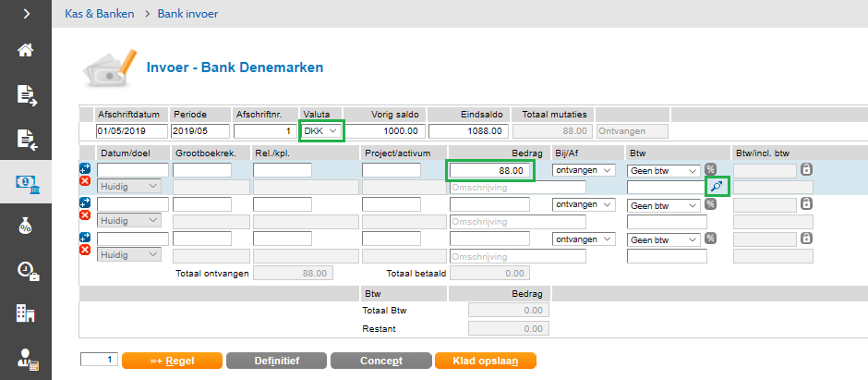Open the Valuta DKK dropdown
Screen dimensions: 868x380
(x=320, y=131)
